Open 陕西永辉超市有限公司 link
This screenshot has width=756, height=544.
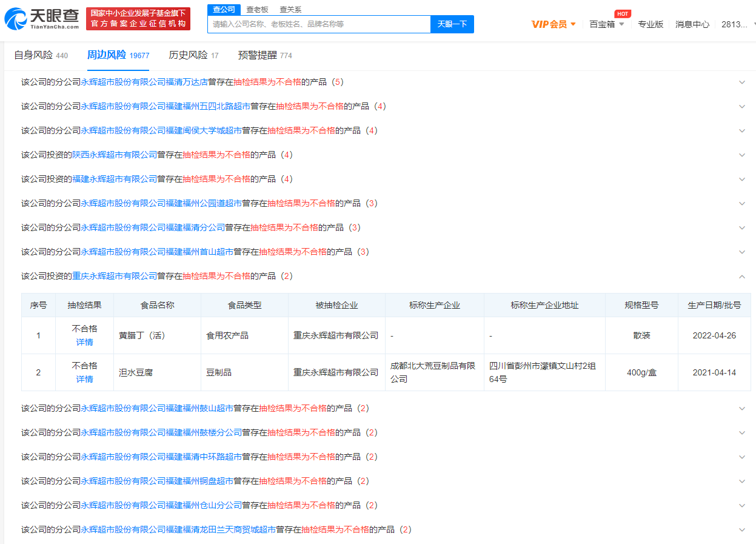pos(115,155)
